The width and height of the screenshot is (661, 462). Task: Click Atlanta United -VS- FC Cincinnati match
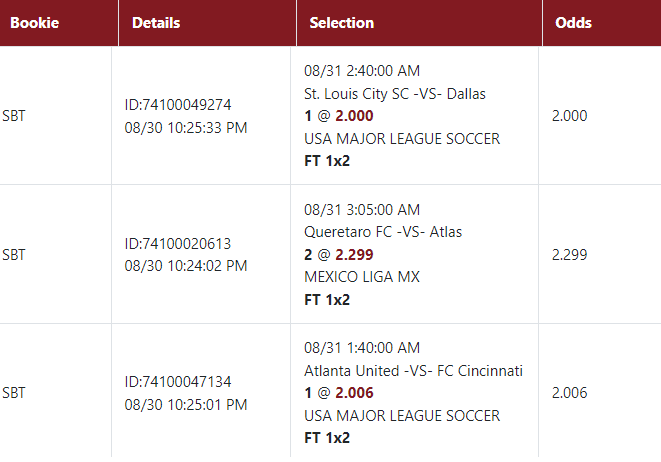[413, 371]
